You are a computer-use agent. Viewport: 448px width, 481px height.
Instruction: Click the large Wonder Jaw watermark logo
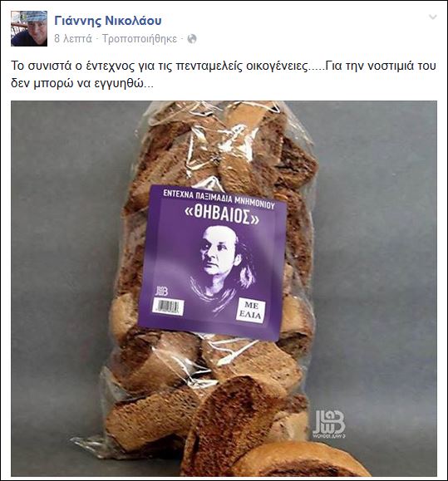(329, 424)
